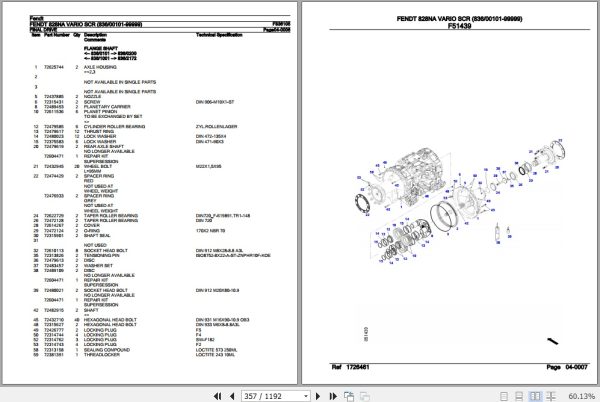This screenshot has height=402, width=600.
Task: Click the previous view navigation icon
Action: (x=349, y=396)
